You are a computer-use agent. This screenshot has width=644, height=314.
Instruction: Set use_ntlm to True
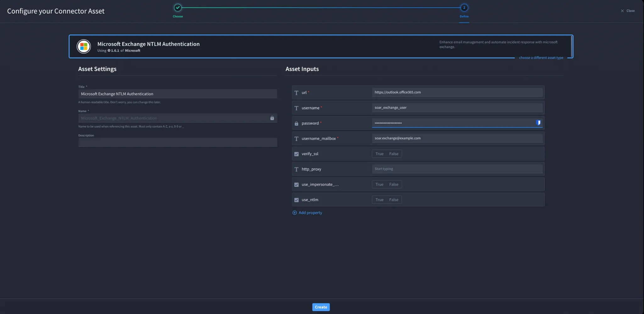[379, 200]
